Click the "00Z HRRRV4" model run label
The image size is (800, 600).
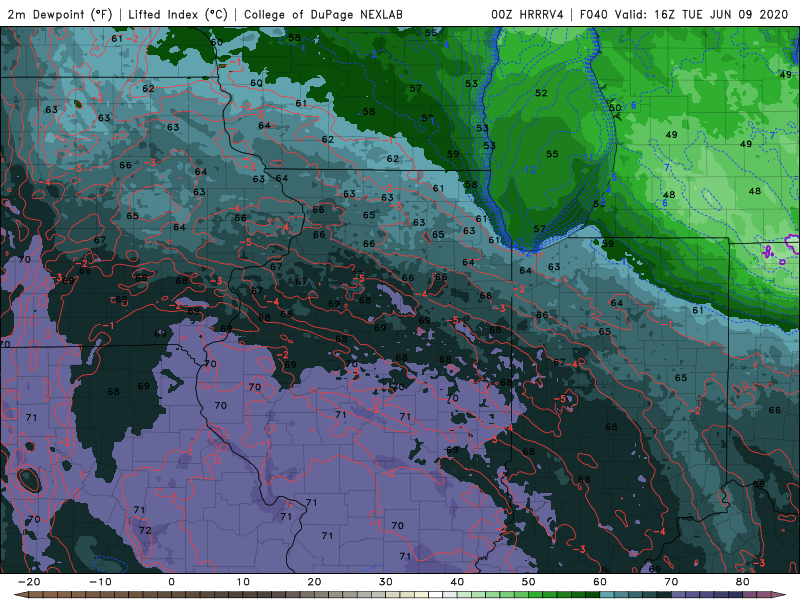click(x=528, y=14)
